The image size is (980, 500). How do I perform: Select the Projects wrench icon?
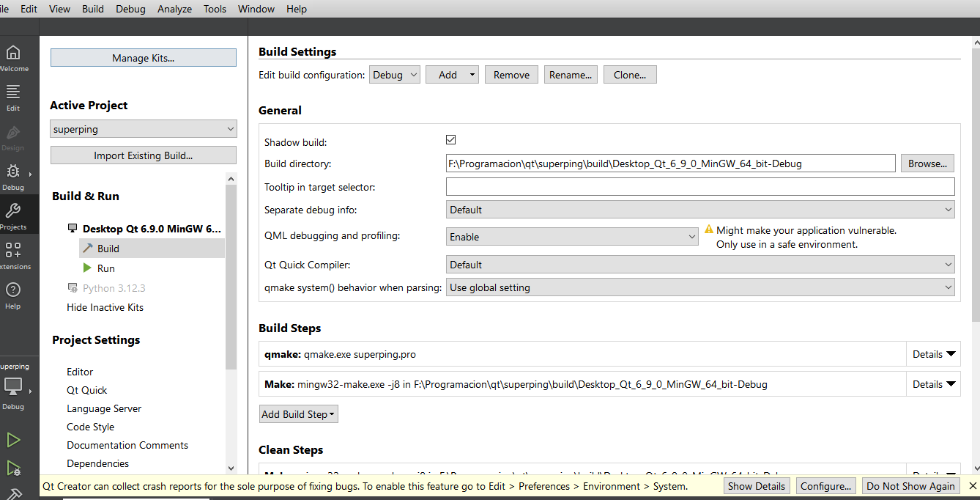[x=13, y=213]
